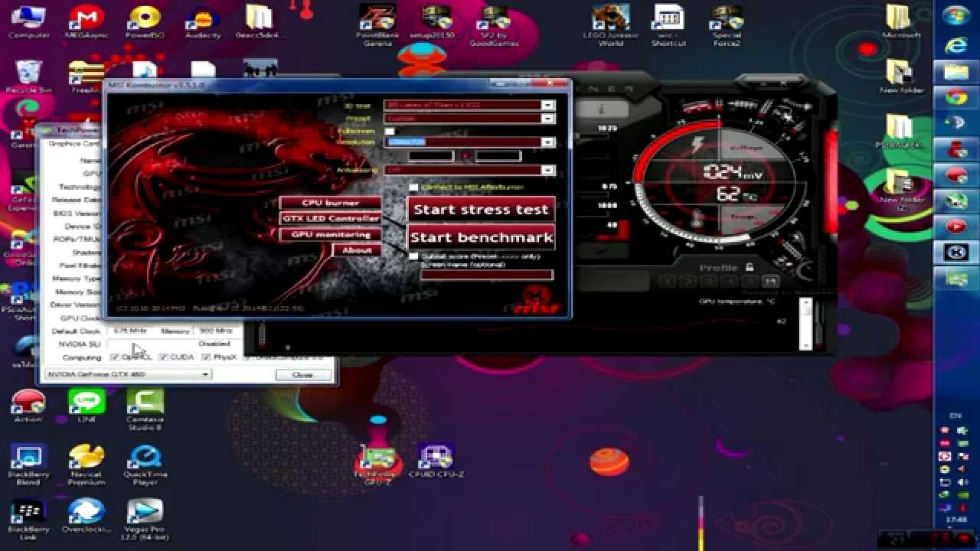Click the About button in Kombustor
Screen dimensions: 980x551
(357, 250)
